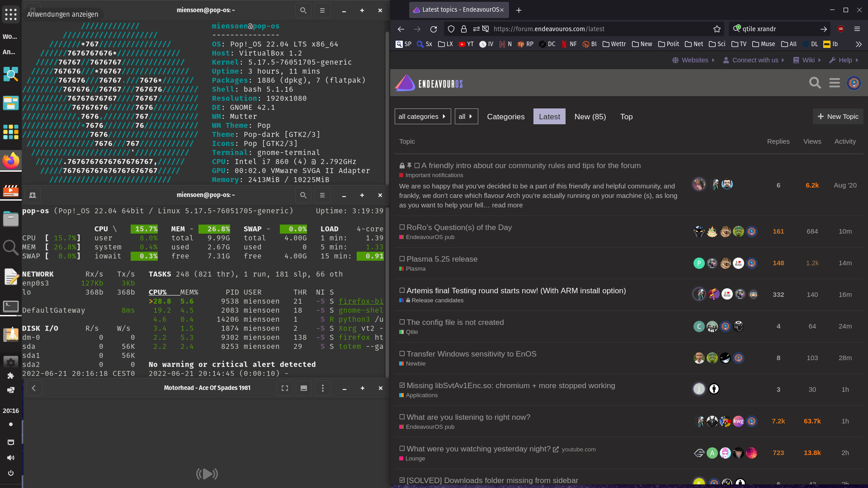The width and height of the screenshot is (868, 488).
Task: Open the Muse bookmarks folder
Action: 763,44
